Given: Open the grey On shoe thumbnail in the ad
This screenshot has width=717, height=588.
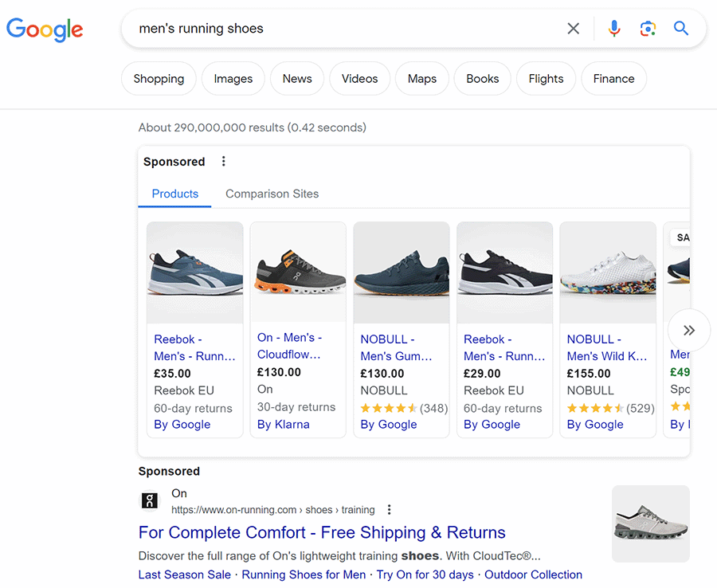Looking at the screenshot, I should coord(651,523).
